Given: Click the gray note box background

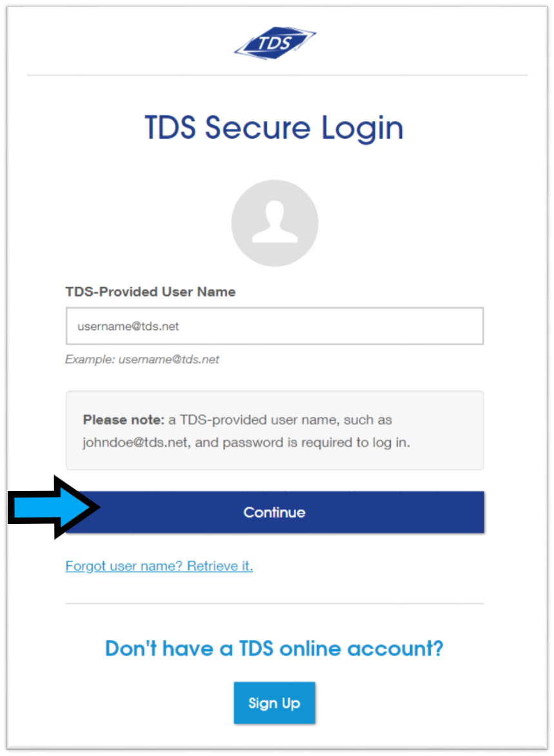Looking at the screenshot, I should coord(275,431).
